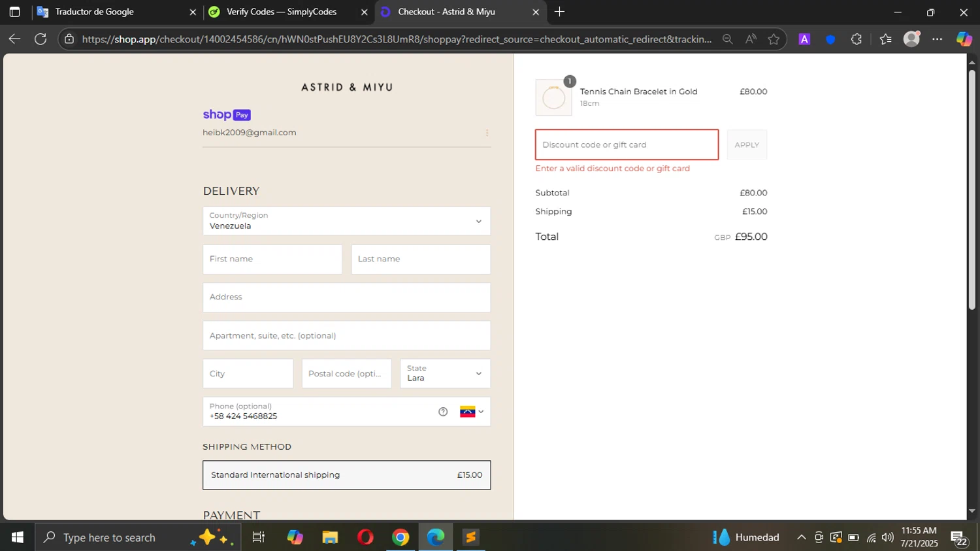Open Edge Settings and more menu
This screenshot has height=551, width=980.
pyautogui.click(x=938, y=39)
